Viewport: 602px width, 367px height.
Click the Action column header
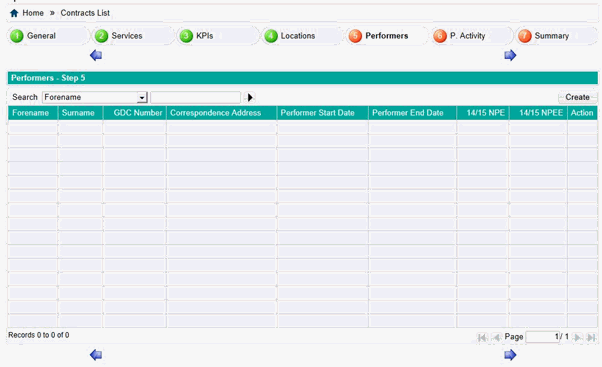tap(582, 113)
